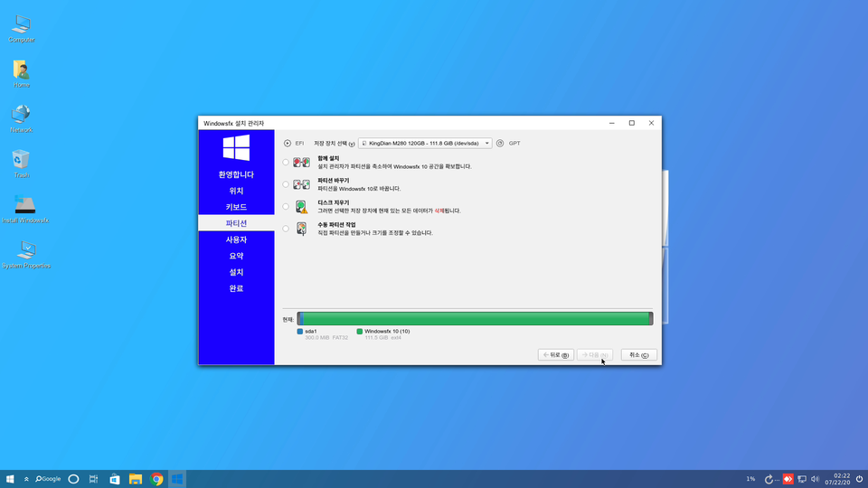The width and height of the screenshot is (868, 488).
Task: Go to the '사용자' users step
Action: (236, 239)
